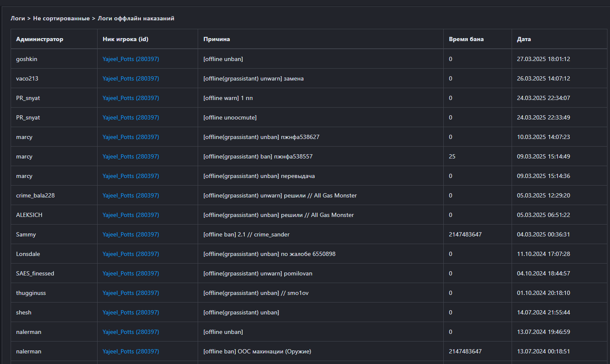Open player link in the thugginuss row
Viewport: 610px width, 364px height.
pyautogui.click(x=131, y=293)
